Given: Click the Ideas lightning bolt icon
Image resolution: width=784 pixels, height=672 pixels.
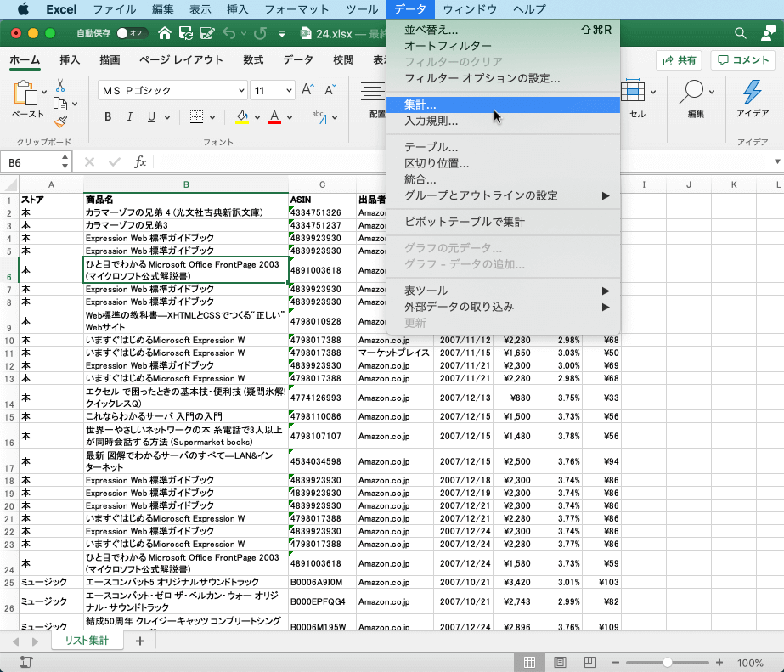Looking at the screenshot, I should (752, 92).
